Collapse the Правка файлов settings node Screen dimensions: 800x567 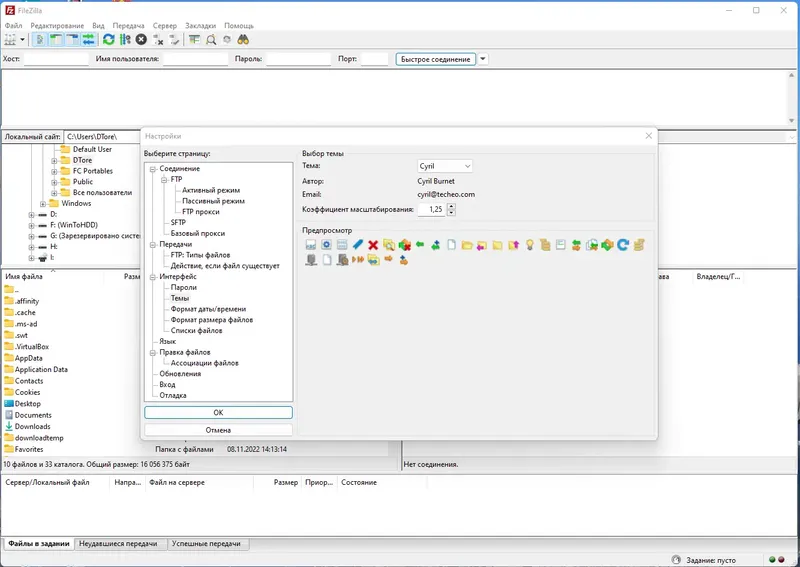coord(153,353)
